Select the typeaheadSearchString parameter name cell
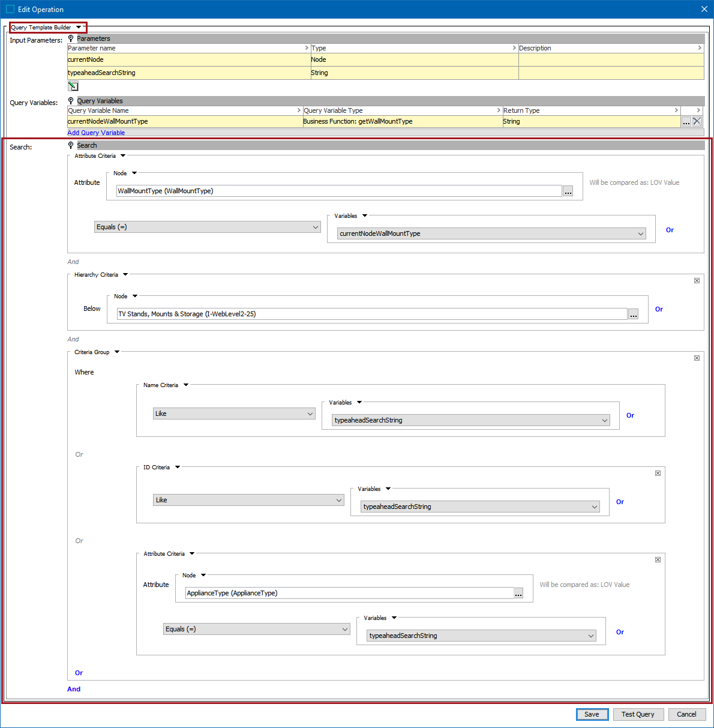Screen dimensions: 714x728 pos(188,73)
